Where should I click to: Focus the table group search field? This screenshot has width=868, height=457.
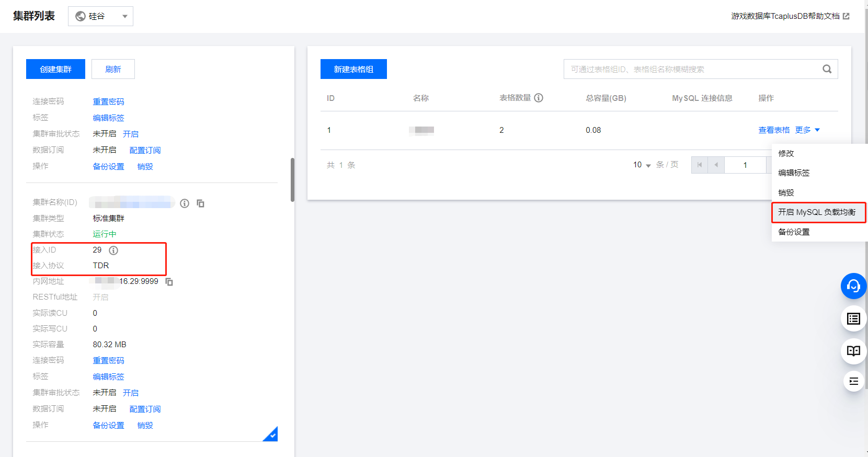[690, 69]
